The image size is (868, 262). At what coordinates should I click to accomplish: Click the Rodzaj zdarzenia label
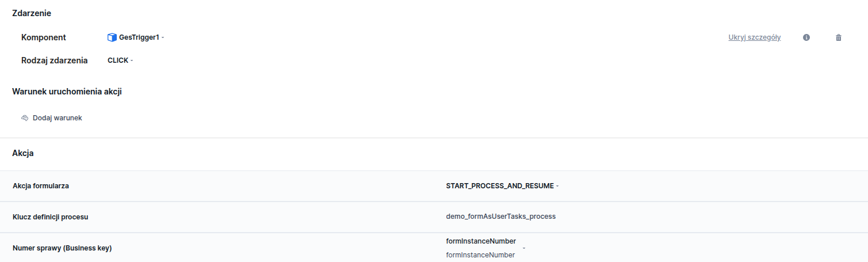55,60
